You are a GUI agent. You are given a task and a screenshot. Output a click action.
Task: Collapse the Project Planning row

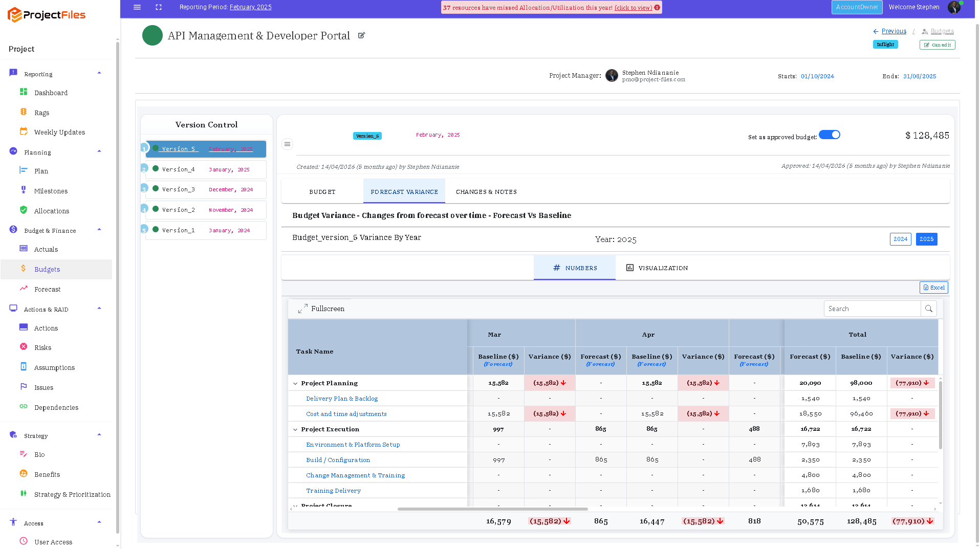(295, 383)
